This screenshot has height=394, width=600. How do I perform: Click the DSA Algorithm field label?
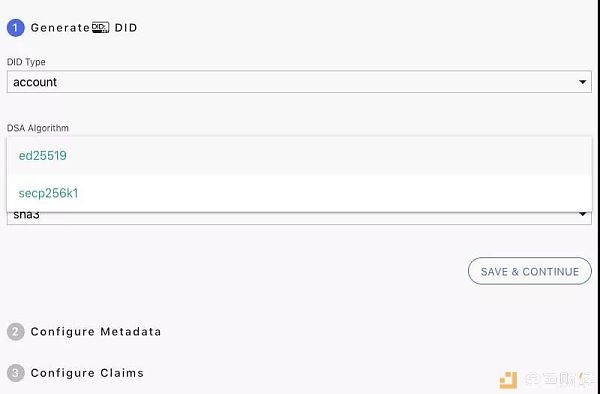38,128
